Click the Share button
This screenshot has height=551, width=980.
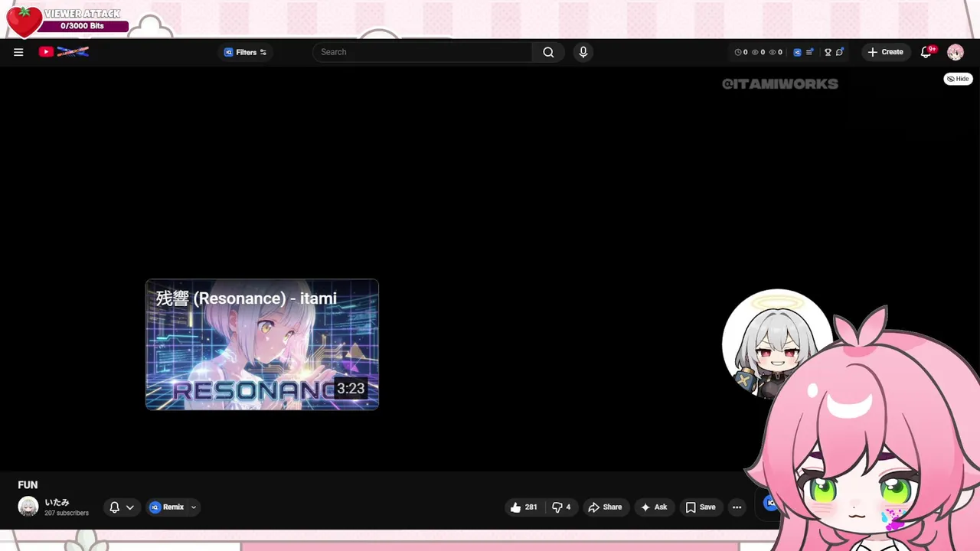pos(605,507)
